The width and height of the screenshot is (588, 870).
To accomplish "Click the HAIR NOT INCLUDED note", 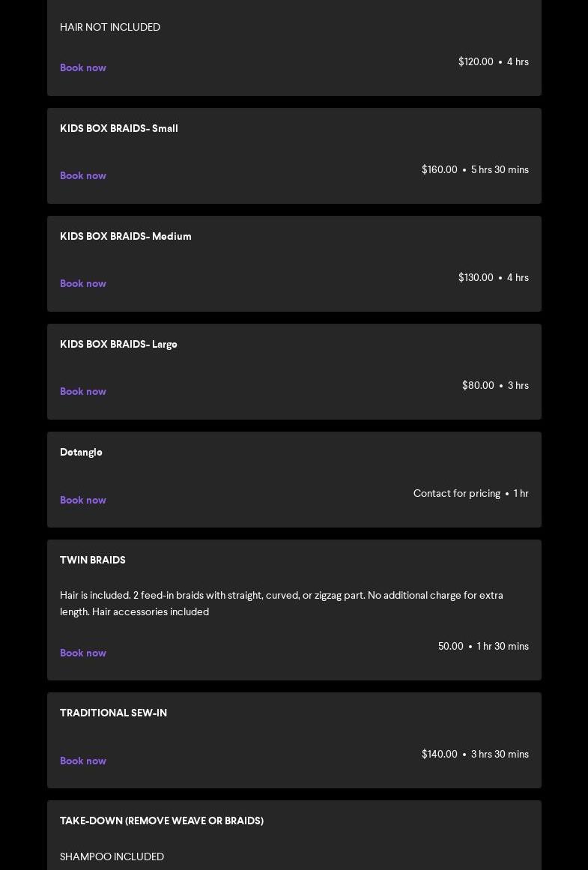I will point(110,27).
